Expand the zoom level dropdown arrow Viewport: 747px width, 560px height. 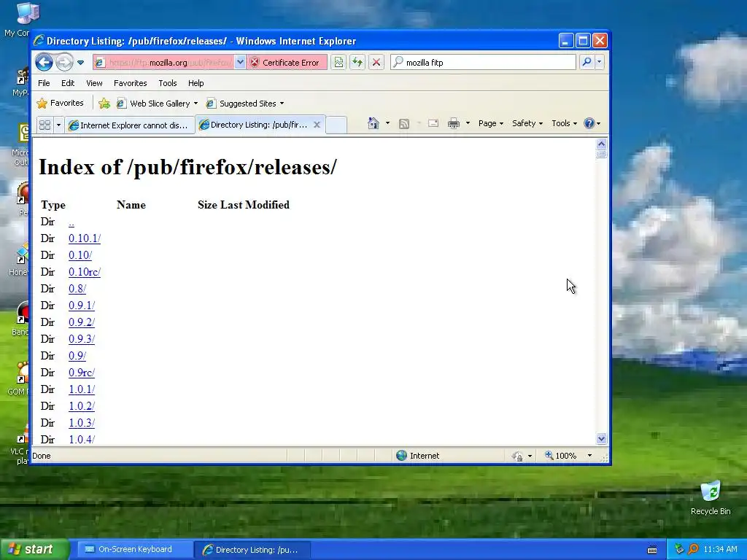[x=589, y=456]
